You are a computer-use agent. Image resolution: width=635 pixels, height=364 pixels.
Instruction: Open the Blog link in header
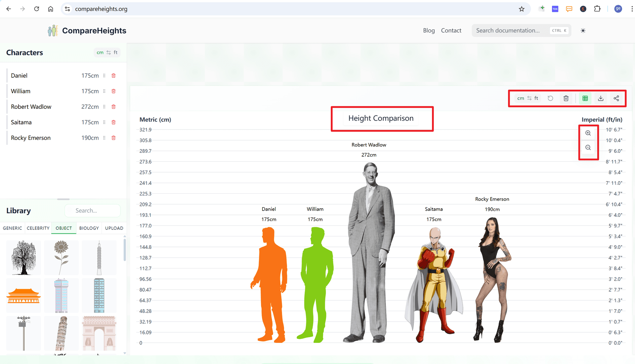[429, 30]
